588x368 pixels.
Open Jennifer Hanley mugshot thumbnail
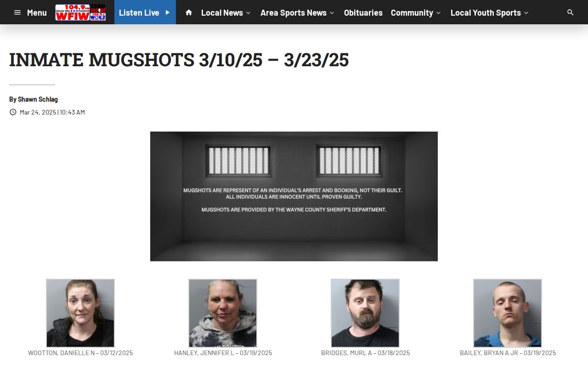click(223, 313)
